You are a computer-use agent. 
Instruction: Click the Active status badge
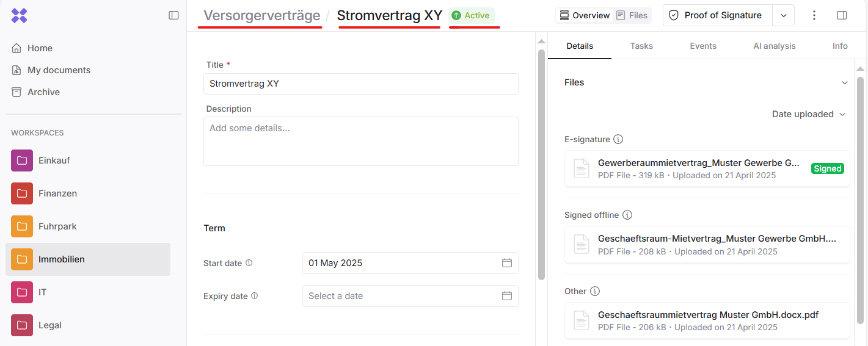(x=471, y=15)
